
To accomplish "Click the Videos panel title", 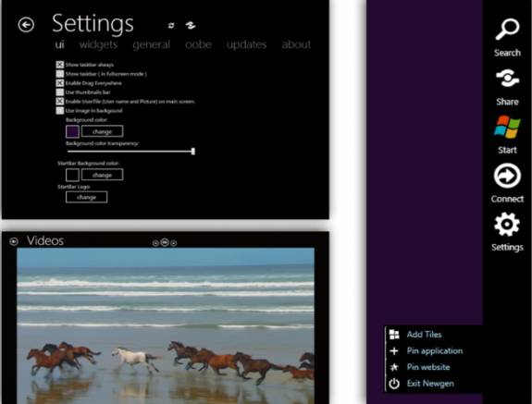I will pyautogui.click(x=45, y=240).
